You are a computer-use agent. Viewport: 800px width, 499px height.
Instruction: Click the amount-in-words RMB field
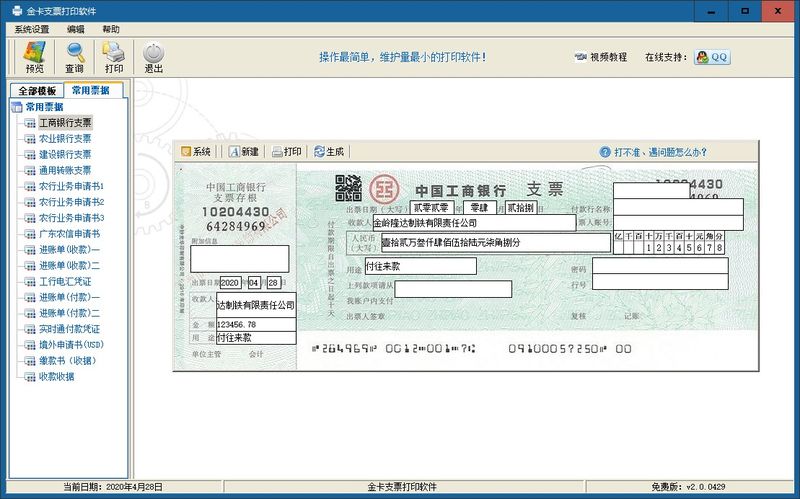tap(496, 243)
